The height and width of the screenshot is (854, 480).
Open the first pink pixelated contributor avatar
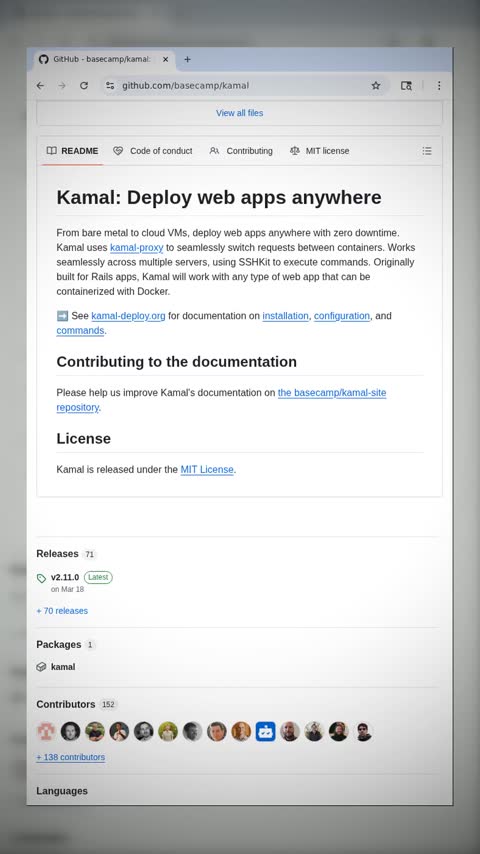(x=46, y=731)
